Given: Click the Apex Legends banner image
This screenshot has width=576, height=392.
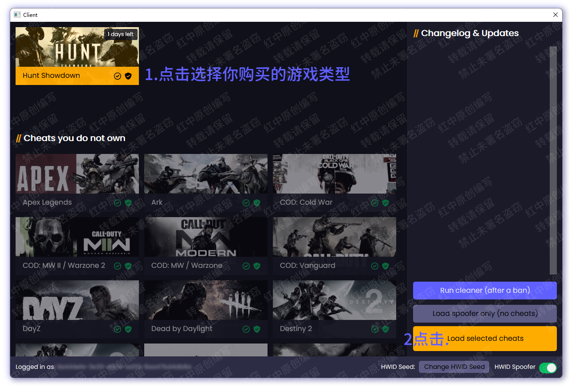Looking at the screenshot, I should (77, 174).
